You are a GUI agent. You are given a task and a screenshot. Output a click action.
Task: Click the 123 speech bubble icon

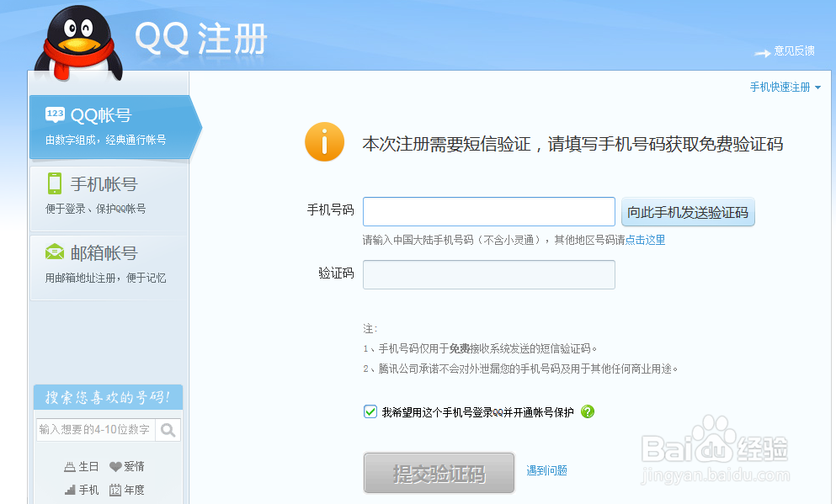pyautogui.click(x=55, y=114)
